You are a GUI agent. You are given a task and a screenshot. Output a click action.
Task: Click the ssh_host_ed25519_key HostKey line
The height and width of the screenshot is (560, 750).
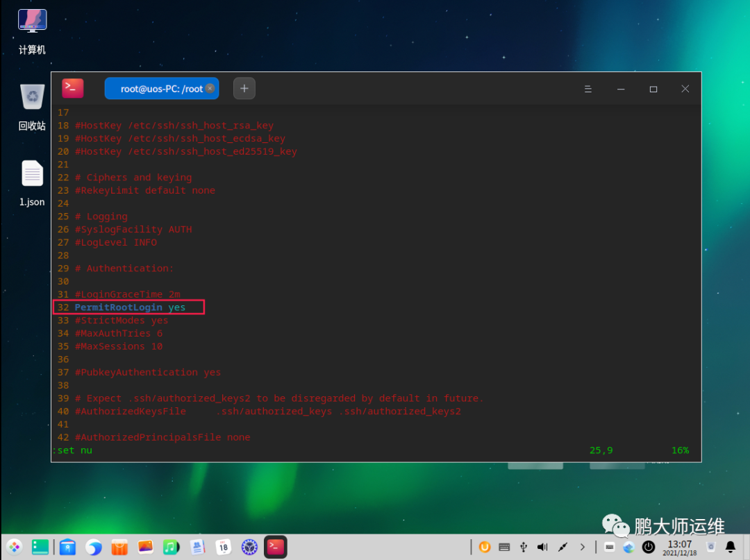(186, 151)
